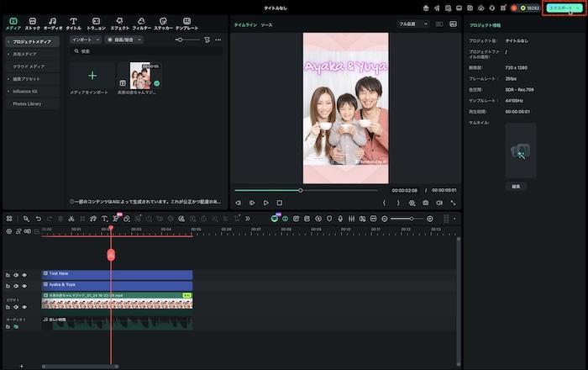This screenshot has height=370, width=588.
Task: Select クラウドメディア in the sidebar
Action: point(29,66)
